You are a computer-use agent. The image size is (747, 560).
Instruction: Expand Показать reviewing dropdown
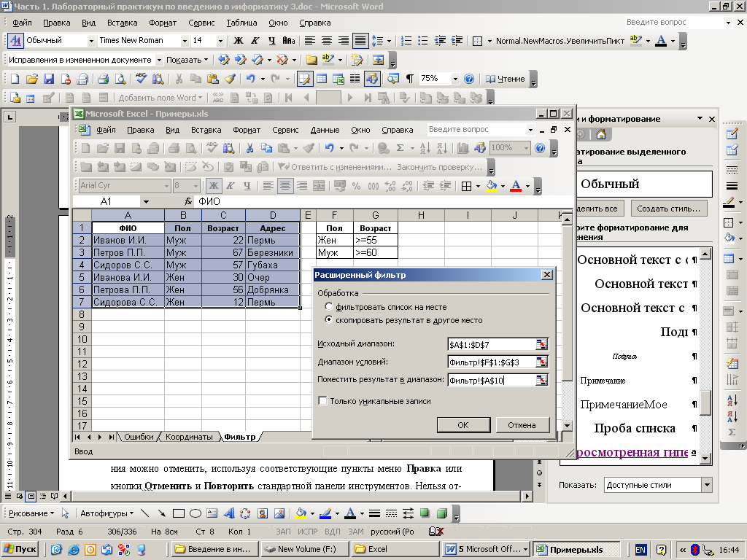[187, 60]
